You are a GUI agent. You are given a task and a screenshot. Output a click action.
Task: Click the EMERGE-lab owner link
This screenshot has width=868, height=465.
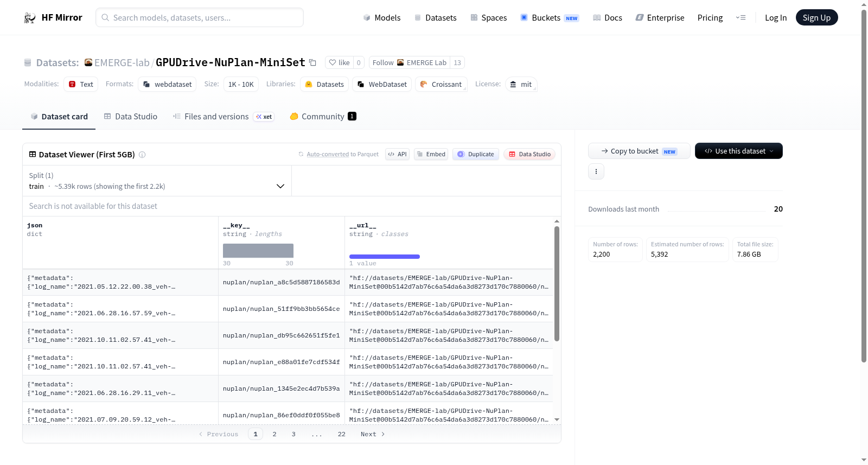[122, 62]
